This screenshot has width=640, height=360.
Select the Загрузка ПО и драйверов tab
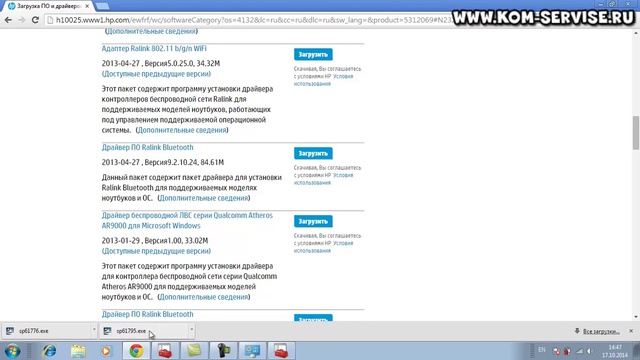coord(47,6)
